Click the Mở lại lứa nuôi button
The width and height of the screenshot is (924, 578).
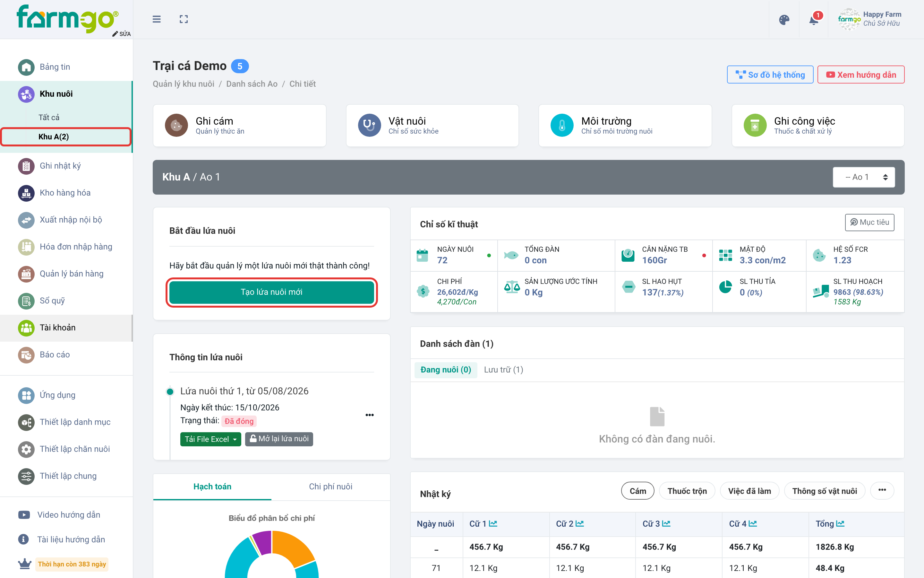click(279, 439)
